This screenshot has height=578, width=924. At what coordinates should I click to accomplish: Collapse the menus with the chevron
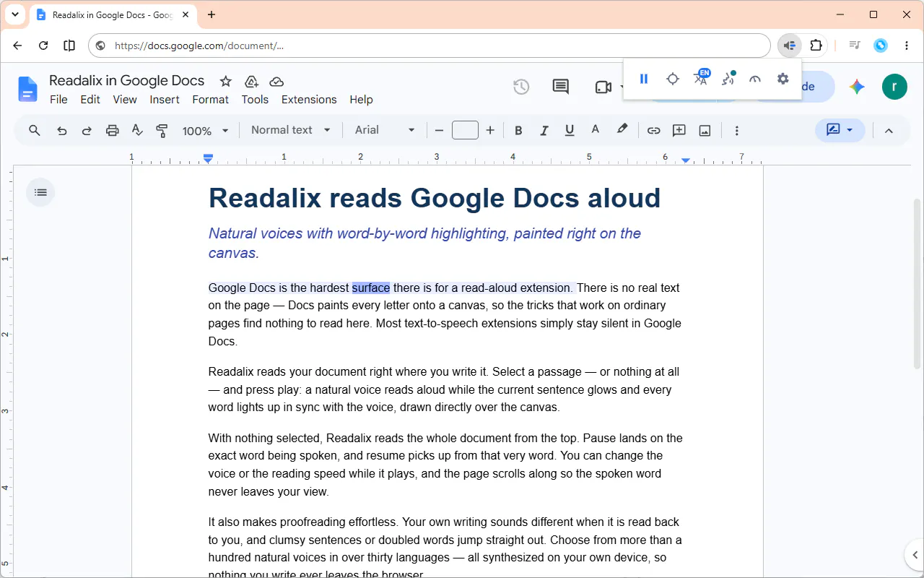[x=889, y=130]
